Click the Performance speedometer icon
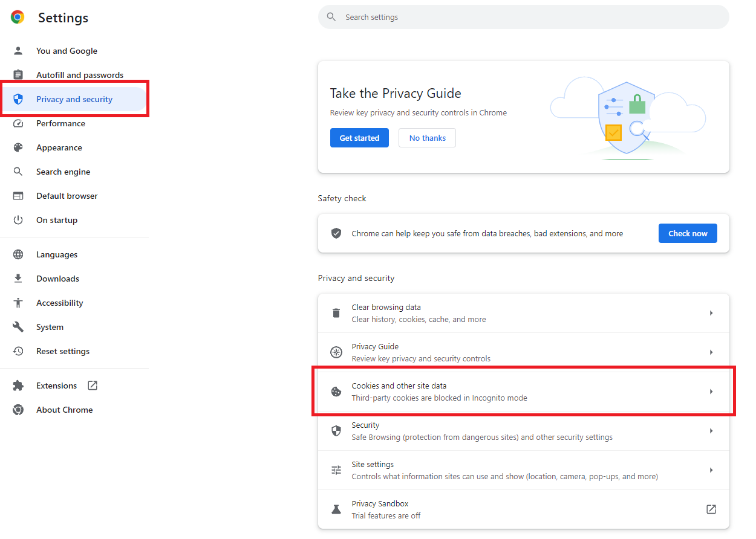Image resolution: width=756 pixels, height=539 pixels. point(18,123)
